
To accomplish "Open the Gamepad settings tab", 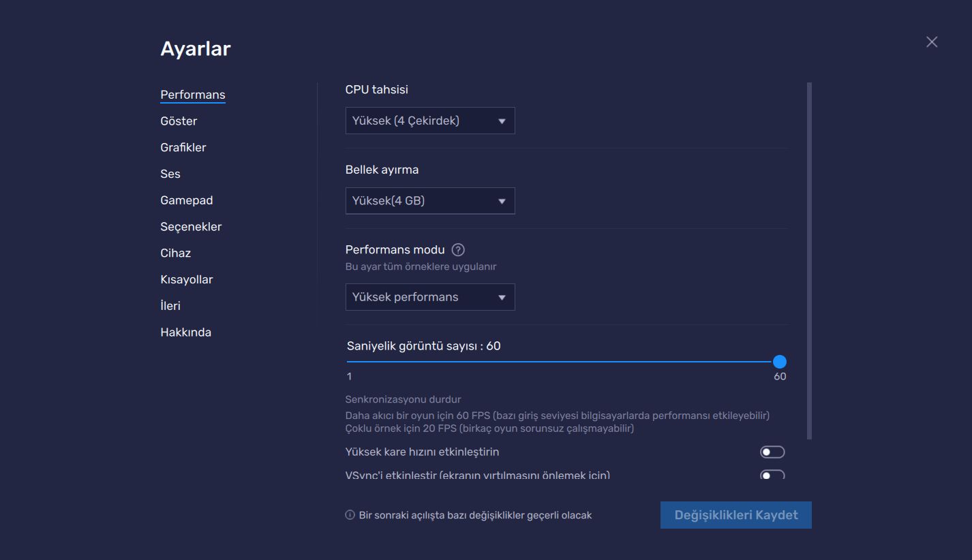I will 187,200.
